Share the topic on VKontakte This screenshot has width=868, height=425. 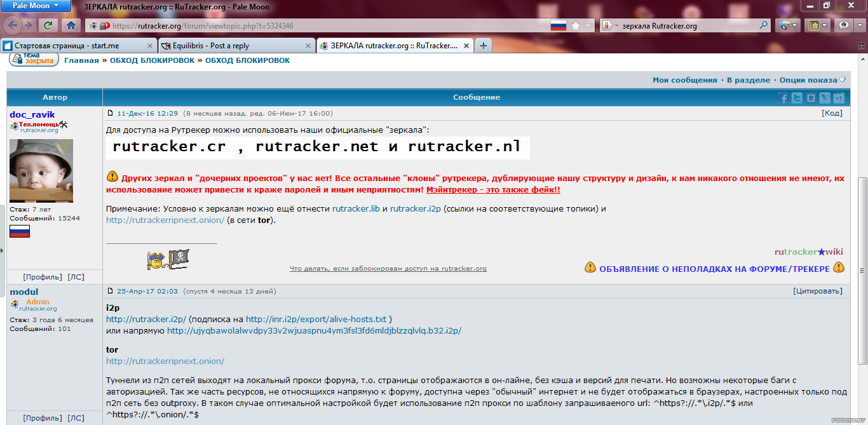point(811,98)
